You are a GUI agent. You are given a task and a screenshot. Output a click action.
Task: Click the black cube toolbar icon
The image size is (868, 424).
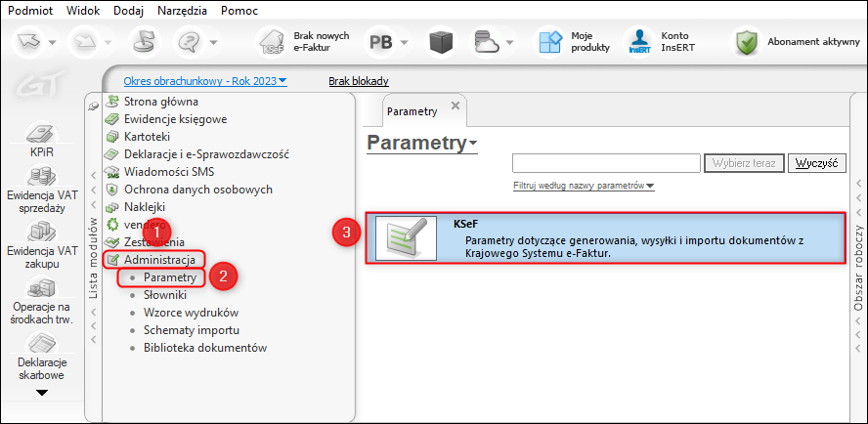[441, 43]
